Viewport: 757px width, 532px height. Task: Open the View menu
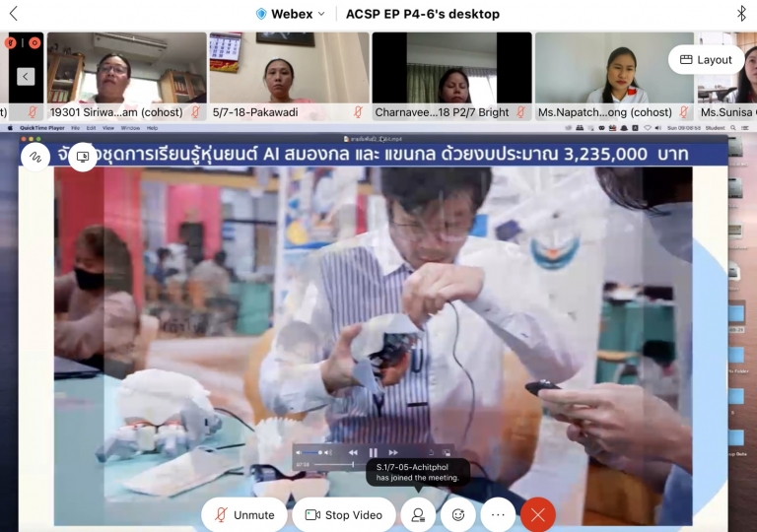click(x=108, y=128)
